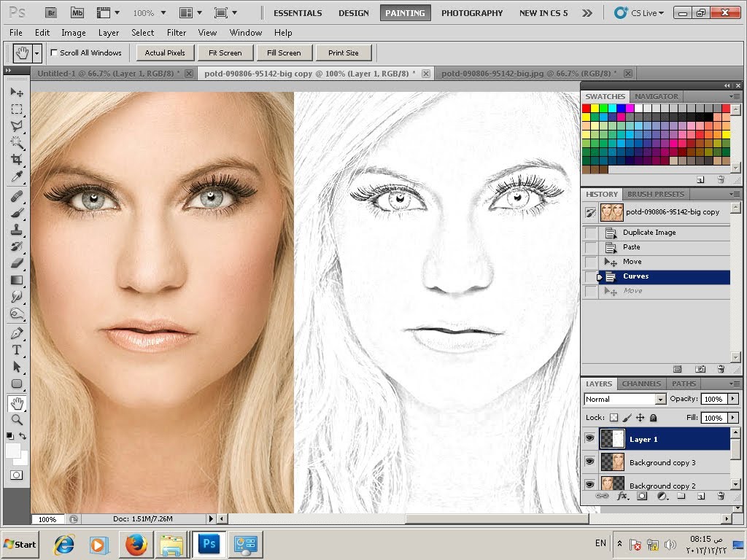
Task: Select the Horizontal Type tool
Action: point(16,350)
